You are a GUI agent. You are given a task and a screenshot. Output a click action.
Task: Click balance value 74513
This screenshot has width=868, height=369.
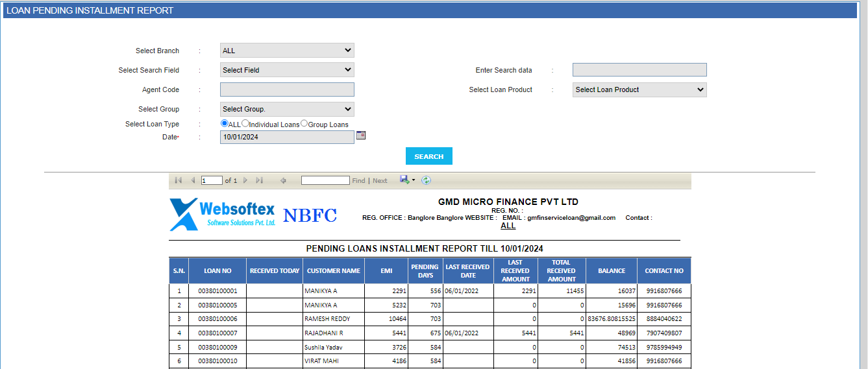click(x=626, y=348)
